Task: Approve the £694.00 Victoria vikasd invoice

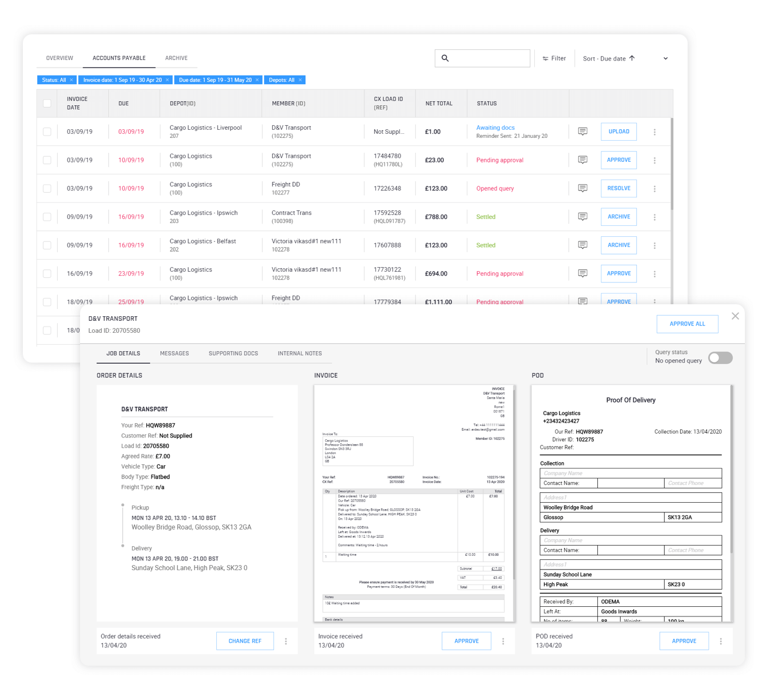Action: 618,273
